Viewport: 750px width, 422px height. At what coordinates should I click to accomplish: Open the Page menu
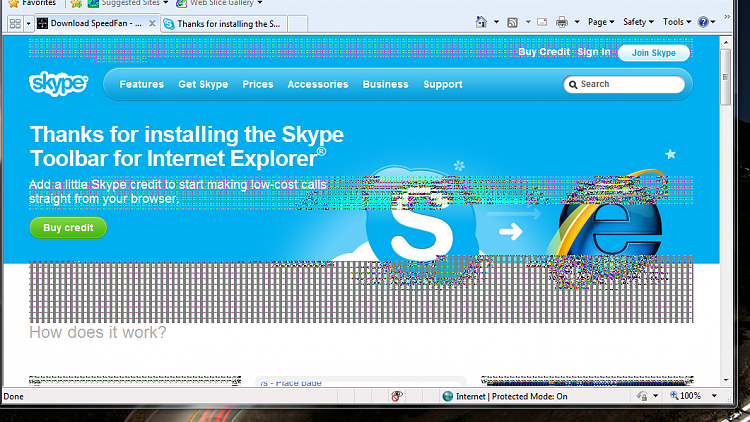[x=601, y=22]
